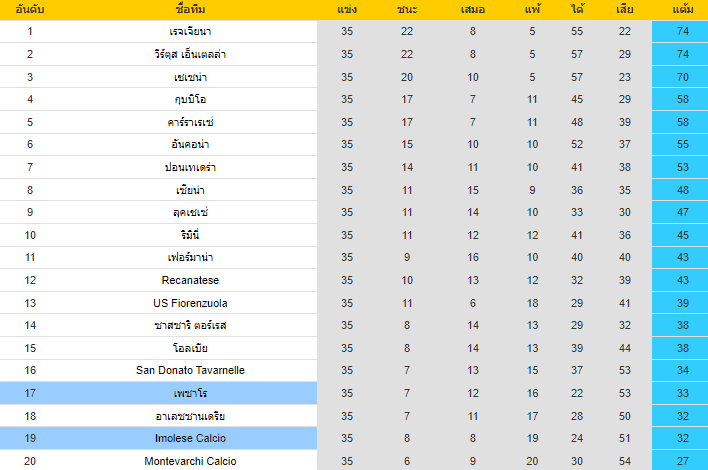Open the US Fiorenzuola team link
Screen dimensions: 708x470
pyautogui.click(x=190, y=302)
